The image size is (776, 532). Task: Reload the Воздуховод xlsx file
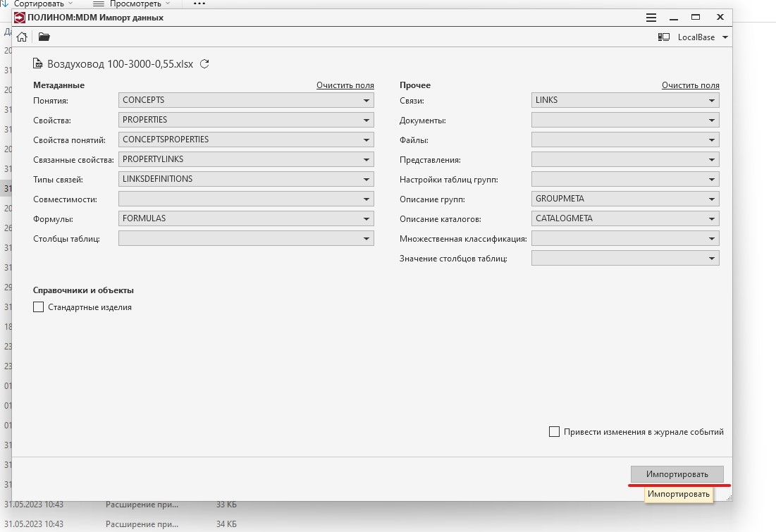click(x=204, y=64)
